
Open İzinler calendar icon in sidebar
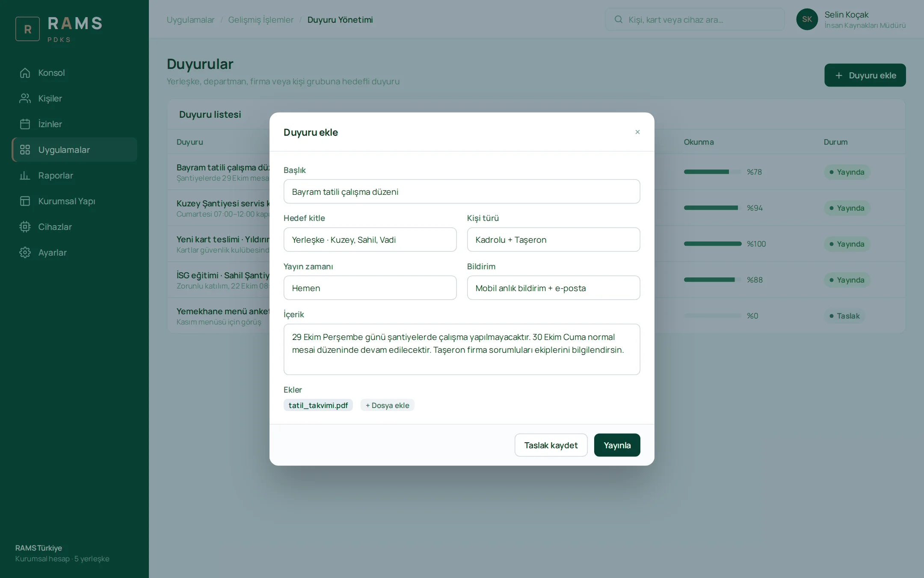[25, 124]
